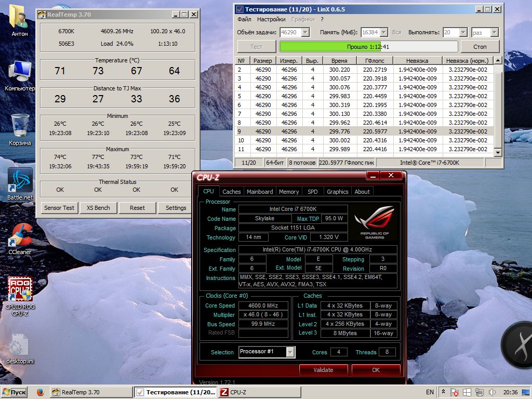Click the taskbar clock showing 20:36

510,392
